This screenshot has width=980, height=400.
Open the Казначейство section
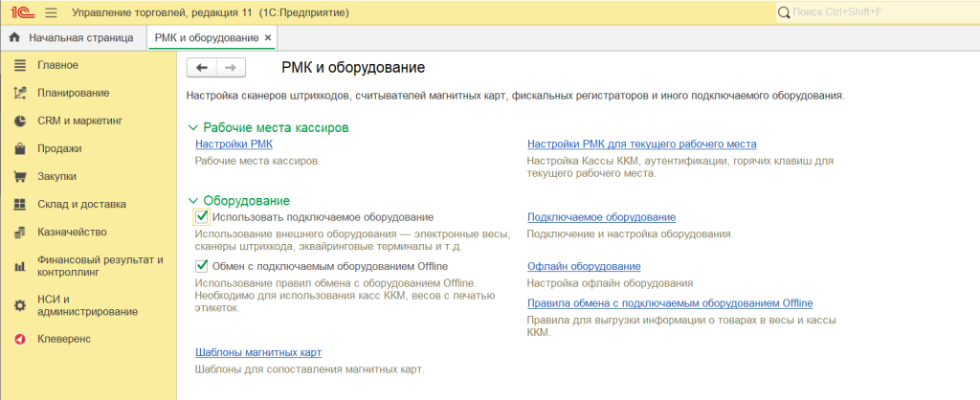point(72,232)
